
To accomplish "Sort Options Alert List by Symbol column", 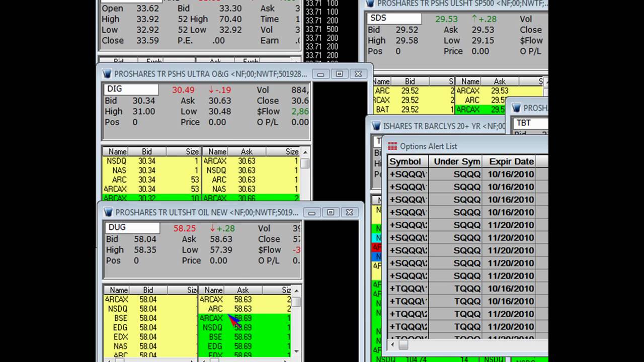I will [408, 161].
